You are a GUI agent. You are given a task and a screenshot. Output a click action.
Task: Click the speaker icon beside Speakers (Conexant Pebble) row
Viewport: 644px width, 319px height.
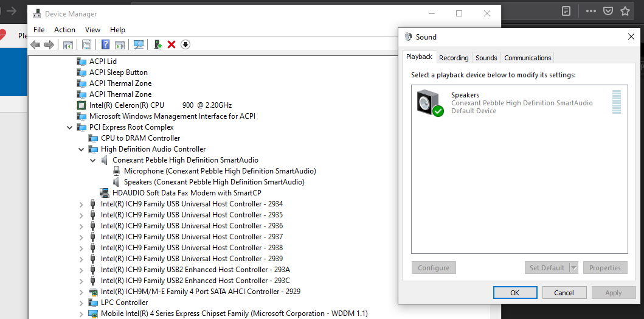[116, 181]
